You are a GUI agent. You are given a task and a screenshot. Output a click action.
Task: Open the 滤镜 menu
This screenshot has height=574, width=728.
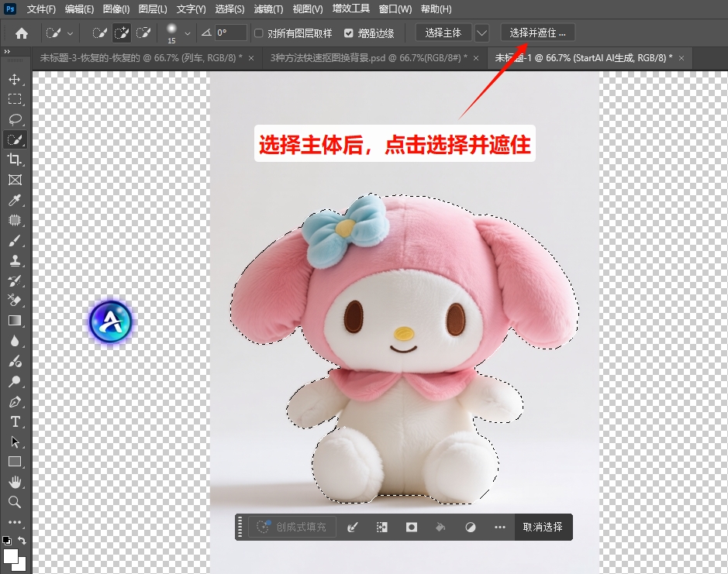click(x=268, y=9)
